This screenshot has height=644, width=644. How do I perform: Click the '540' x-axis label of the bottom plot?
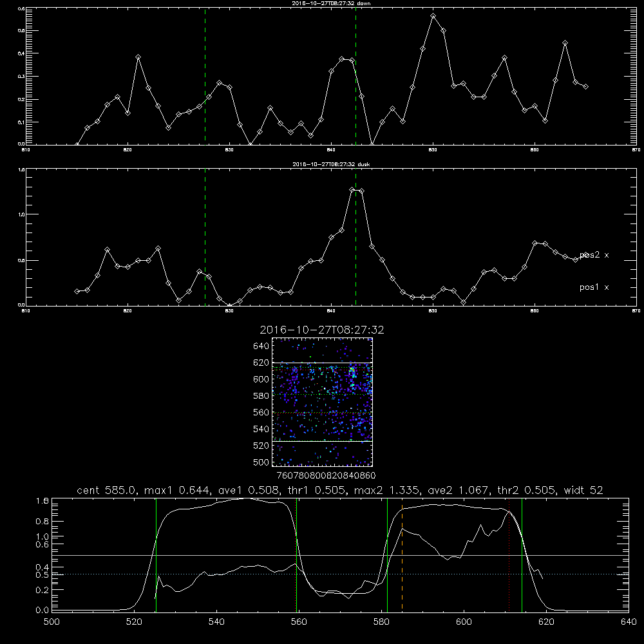(216, 622)
